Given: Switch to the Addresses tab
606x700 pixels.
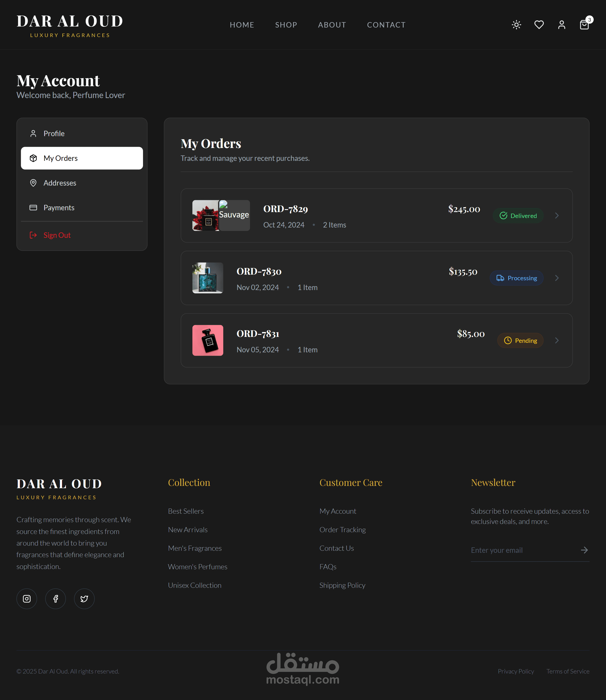Looking at the screenshot, I should click(x=60, y=183).
